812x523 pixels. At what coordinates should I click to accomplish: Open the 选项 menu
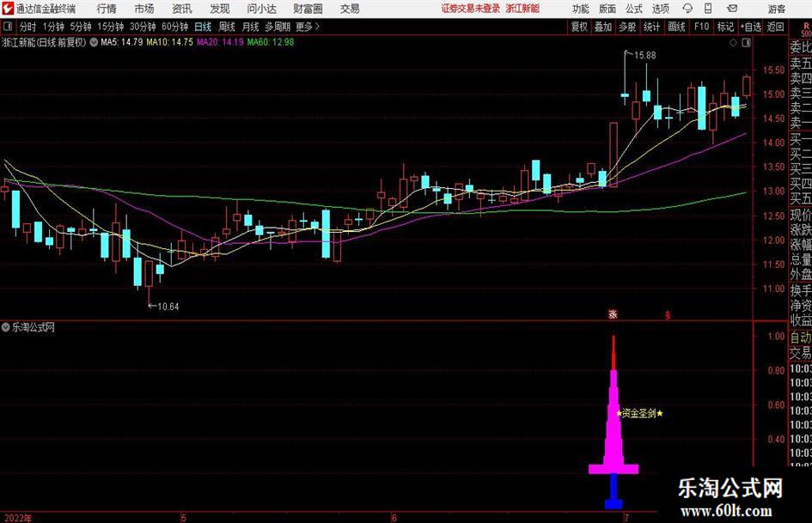point(660,9)
